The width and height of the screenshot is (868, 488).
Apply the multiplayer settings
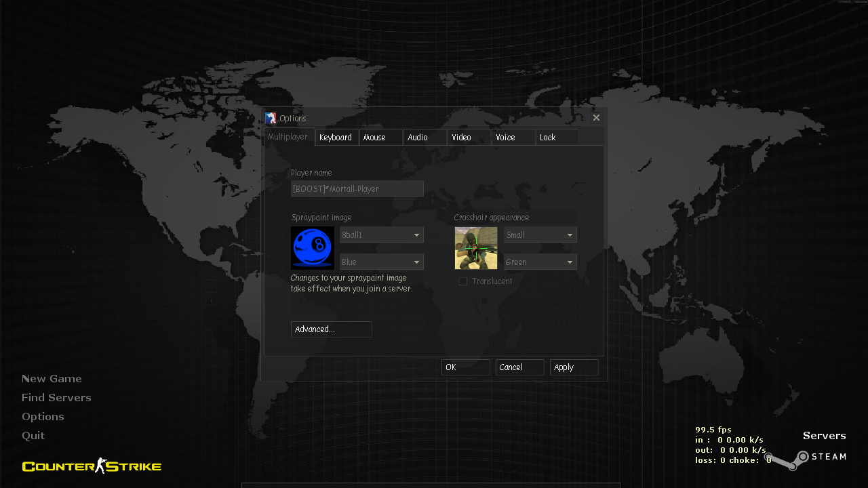574,367
